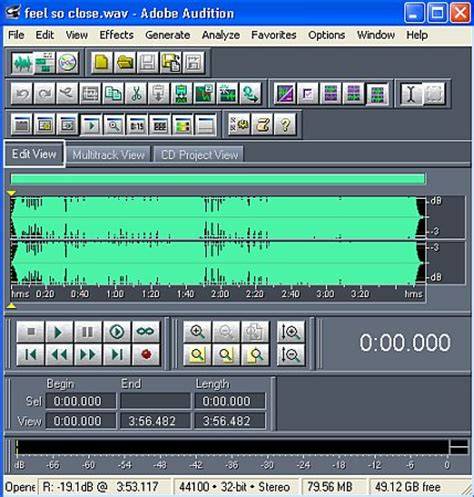Zoom in horizontally with plus magnifier
The image size is (474, 497).
click(x=197, y=332)
